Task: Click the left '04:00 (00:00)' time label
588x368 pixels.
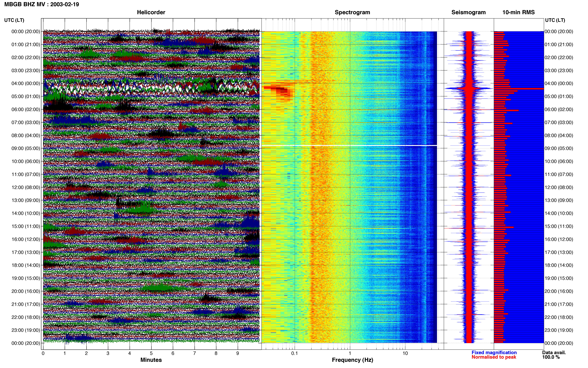Action: 26,83
